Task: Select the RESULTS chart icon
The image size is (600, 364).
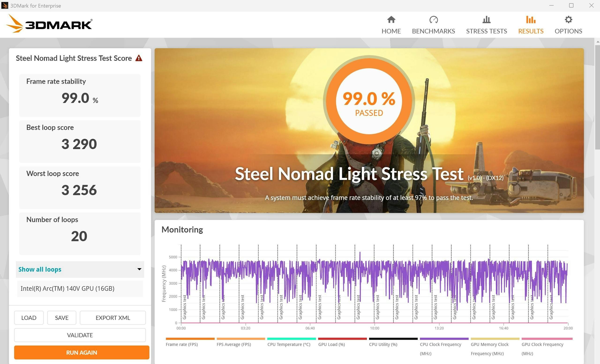Action: [531, 19]
